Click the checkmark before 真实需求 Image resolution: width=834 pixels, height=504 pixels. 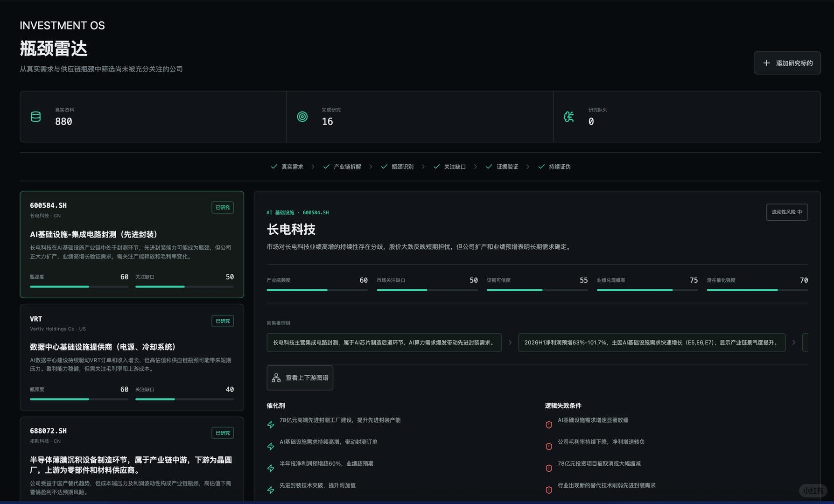point(274,167)
